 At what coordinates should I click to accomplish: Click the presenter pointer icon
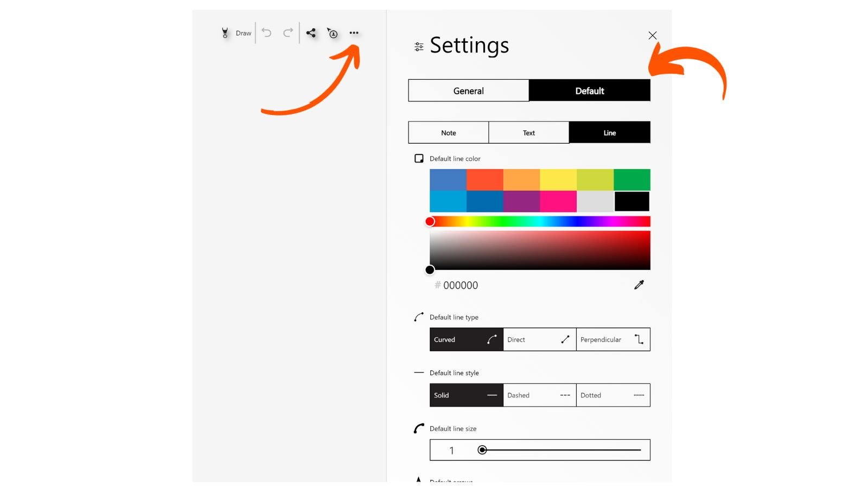click(x=333, y=33)
